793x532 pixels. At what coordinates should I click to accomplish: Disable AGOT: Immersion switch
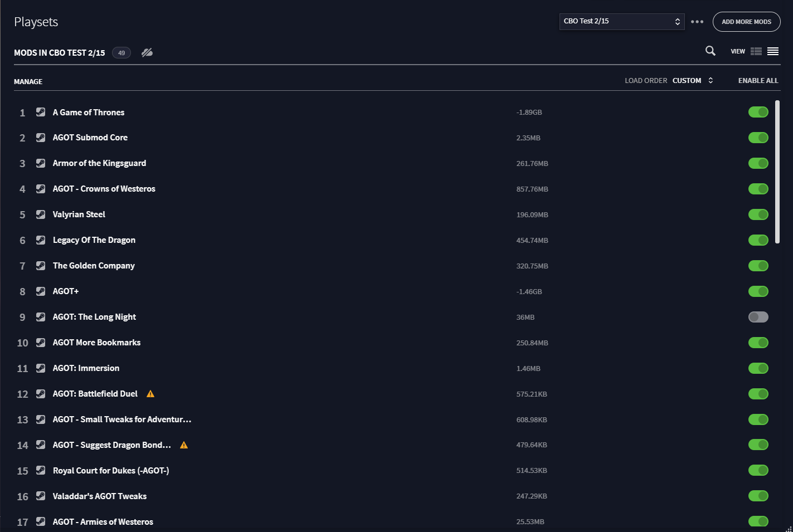(758, 368)
